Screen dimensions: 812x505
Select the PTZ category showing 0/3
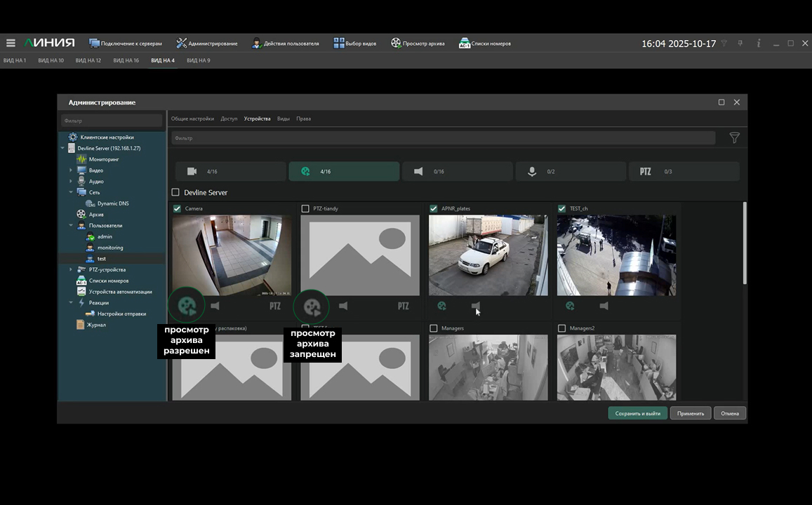[x=684, y=172]
